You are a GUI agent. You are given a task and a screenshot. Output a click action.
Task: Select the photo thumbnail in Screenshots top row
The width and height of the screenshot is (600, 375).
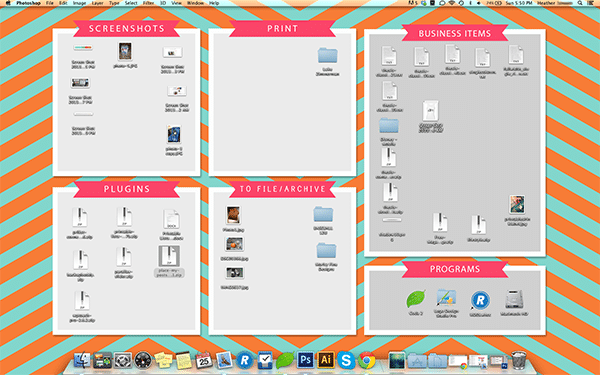tap(125, 51)
